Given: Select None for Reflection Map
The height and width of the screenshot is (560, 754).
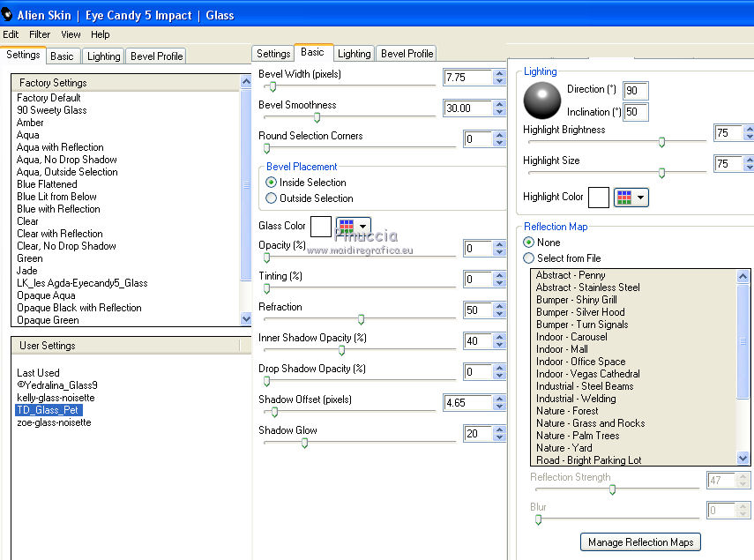Looking at the screenshot, I should (528, 243).
